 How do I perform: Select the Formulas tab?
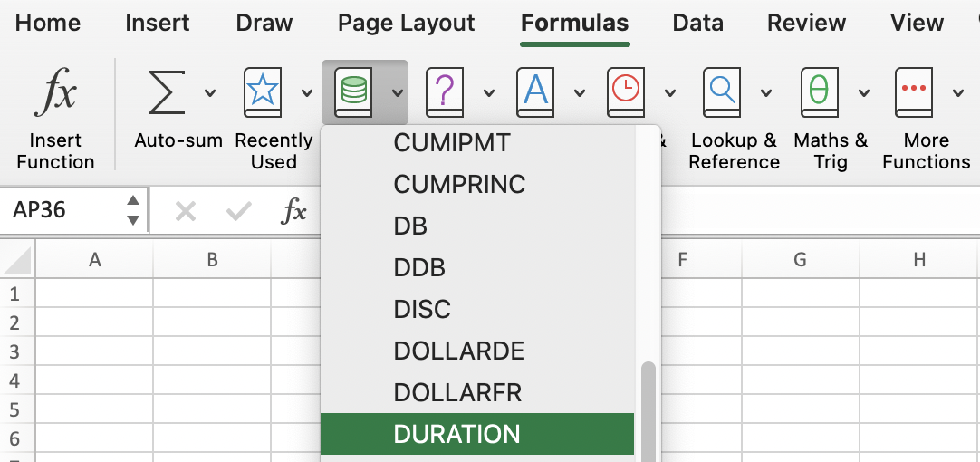[574, 24]
